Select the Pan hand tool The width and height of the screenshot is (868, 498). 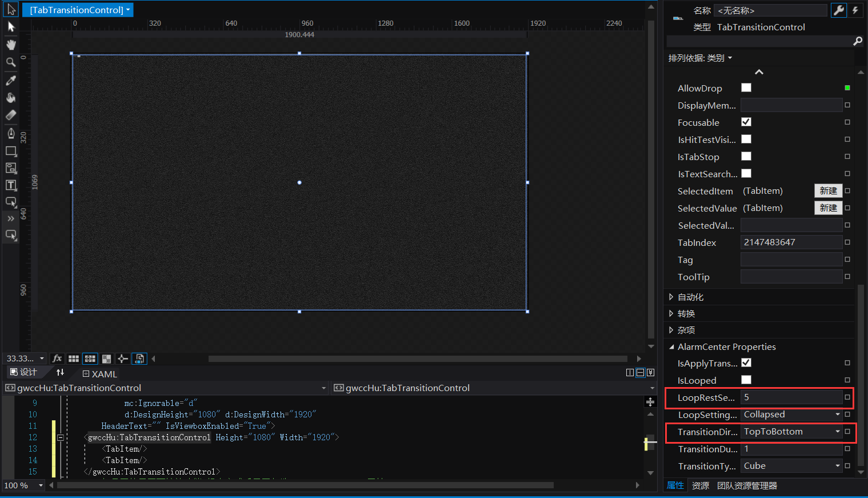[11, 45]
